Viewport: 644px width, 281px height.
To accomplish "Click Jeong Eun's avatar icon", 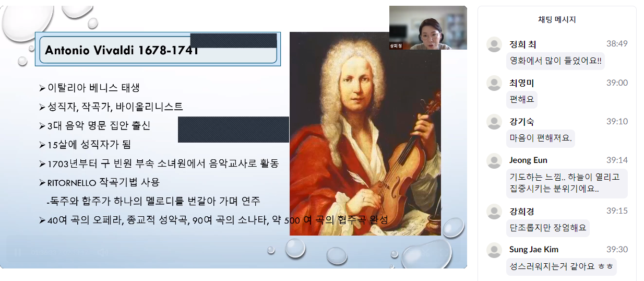I will click(494, 161).
